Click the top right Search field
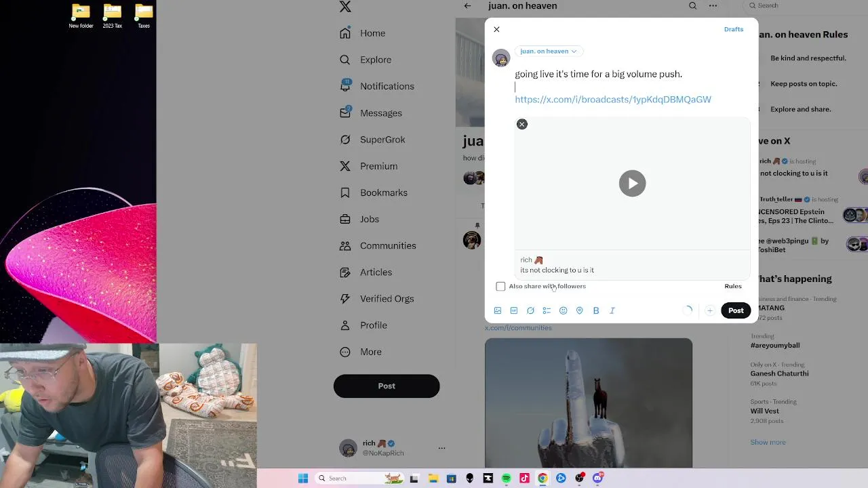Screen dimensions: 868x488 click(807, 5)
